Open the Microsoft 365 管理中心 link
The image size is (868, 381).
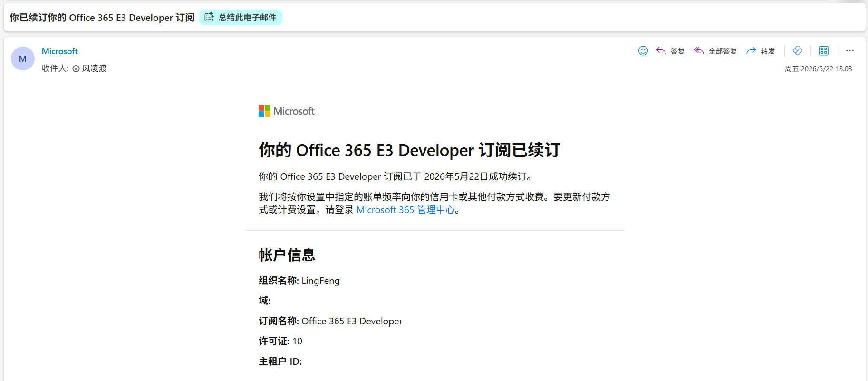[x=405, y=210]
